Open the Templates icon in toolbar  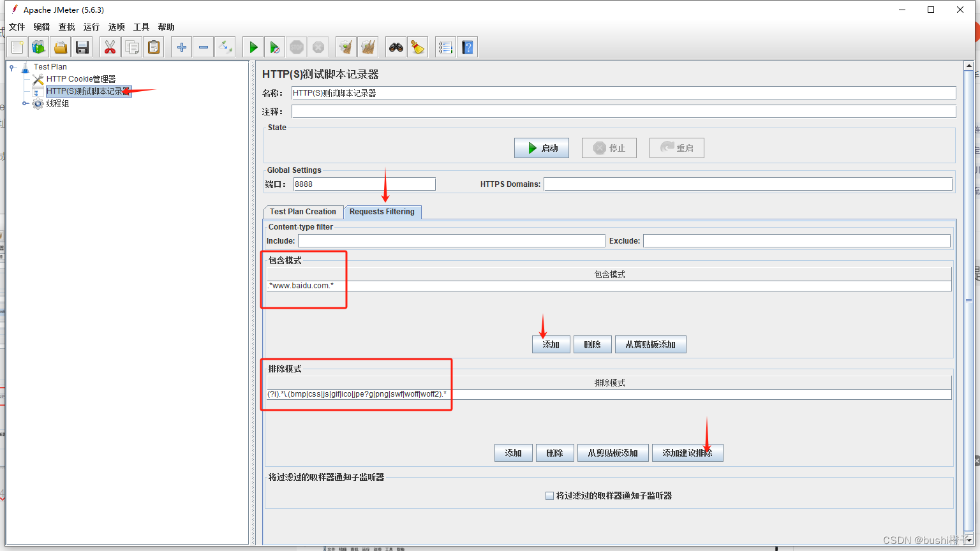point(39,47)
